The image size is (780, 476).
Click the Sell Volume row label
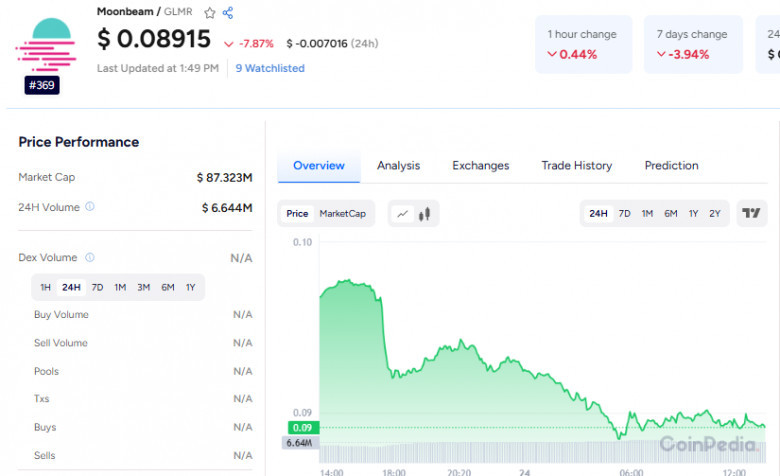[61, 343]
